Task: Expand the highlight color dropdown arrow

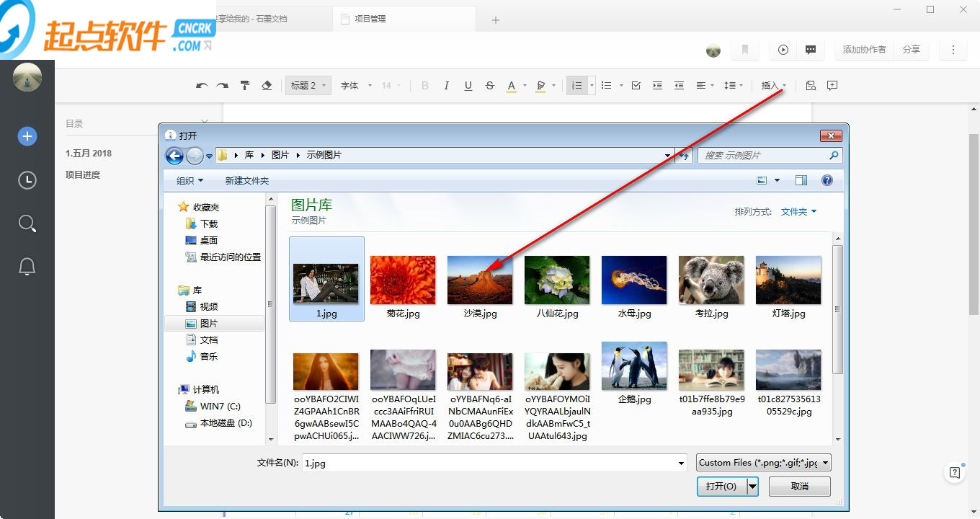Action: (554, 86)
